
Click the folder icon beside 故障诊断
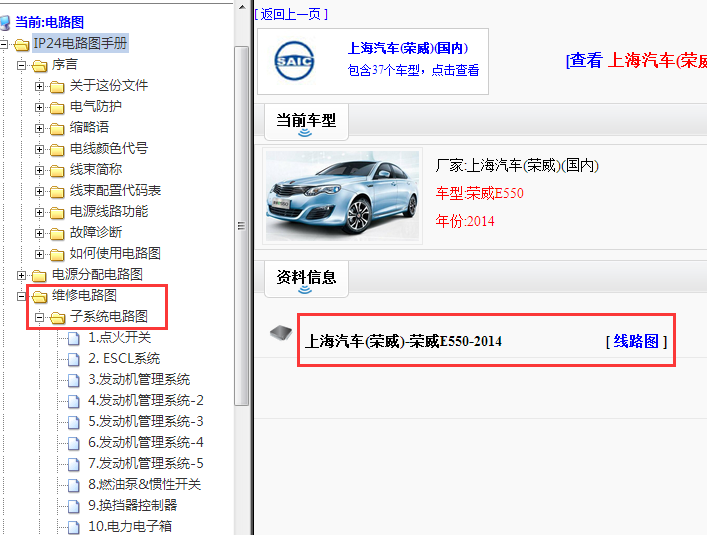pos(57,233)
